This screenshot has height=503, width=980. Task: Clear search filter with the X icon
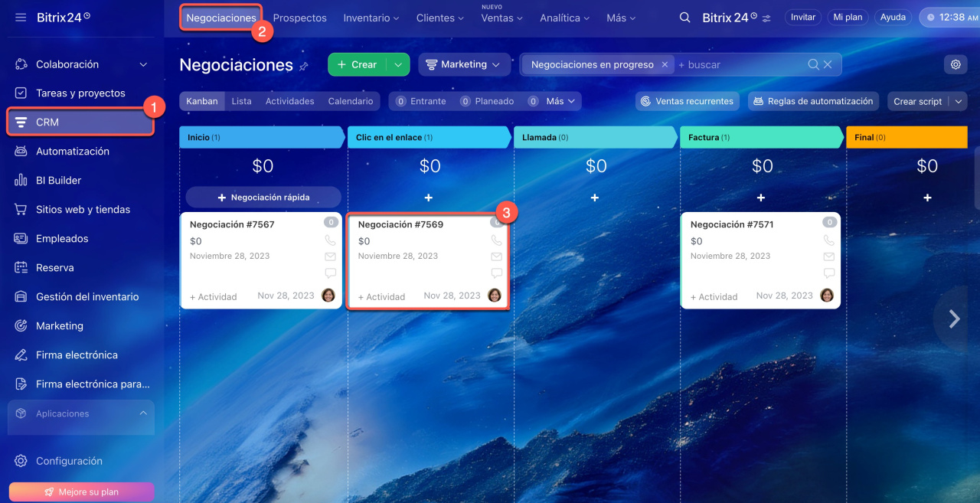828,65
